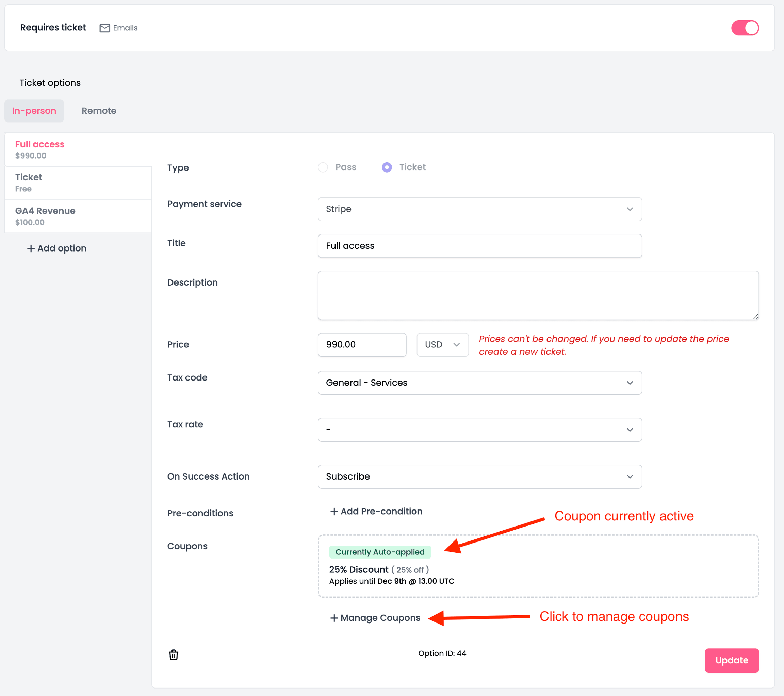
Task: Click plus icon beside Manage Coupons
Action: pyautogui.click(x=334, y=618)
